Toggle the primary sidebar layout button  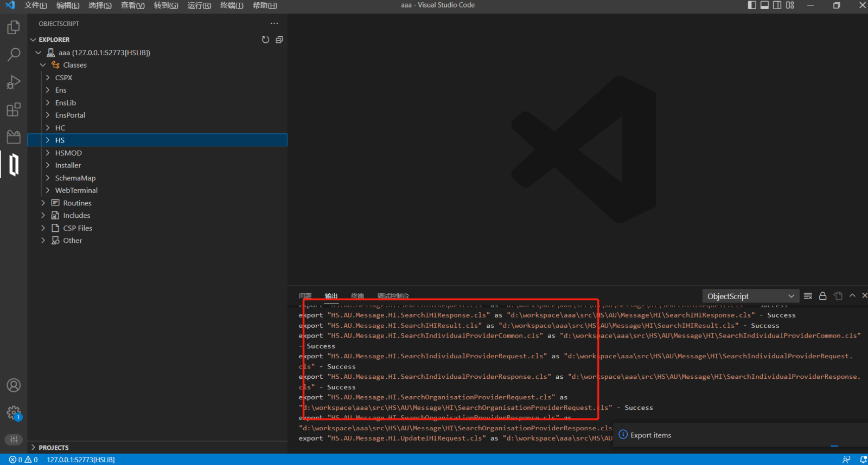pyautogui.click(x=752, y=5)
